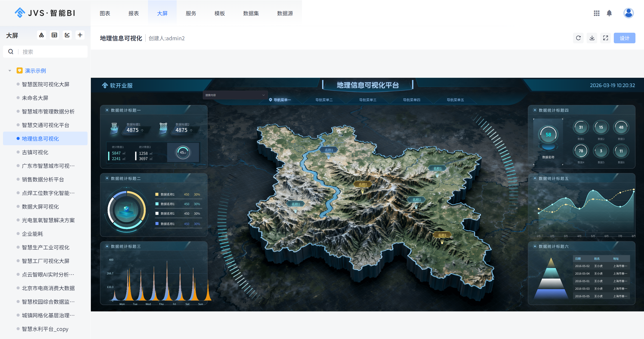Switch to the 数据集 tab

point(251,13)
